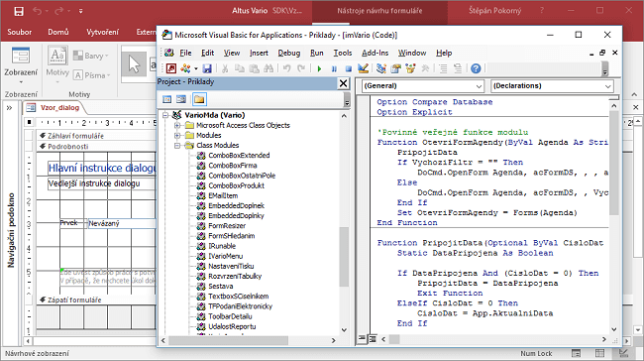Screen dimensions: 644x361
Task: Open the Add-Ins menu
Action: point(375,53)
